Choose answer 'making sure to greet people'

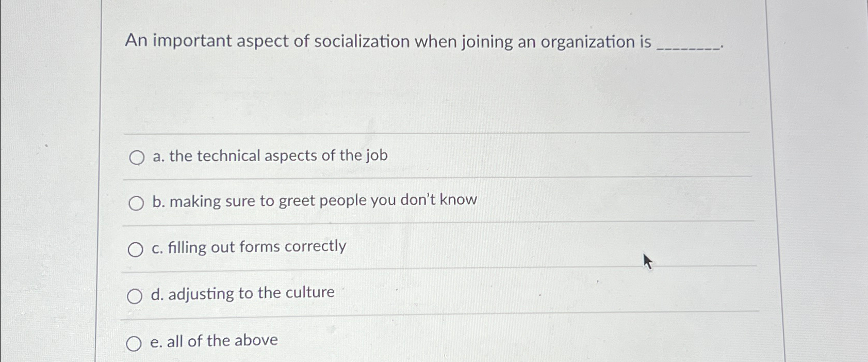[313, 201]
